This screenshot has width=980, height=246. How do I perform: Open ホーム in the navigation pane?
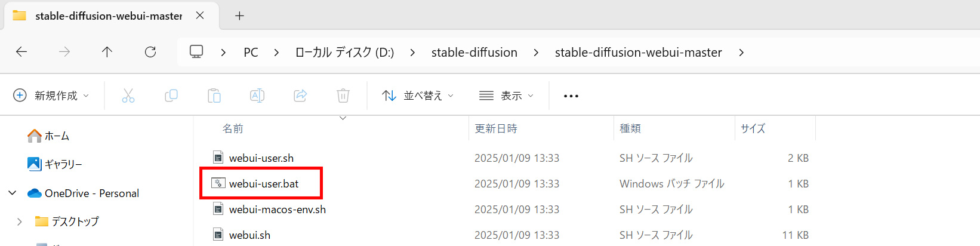click(x=56, y=136)
